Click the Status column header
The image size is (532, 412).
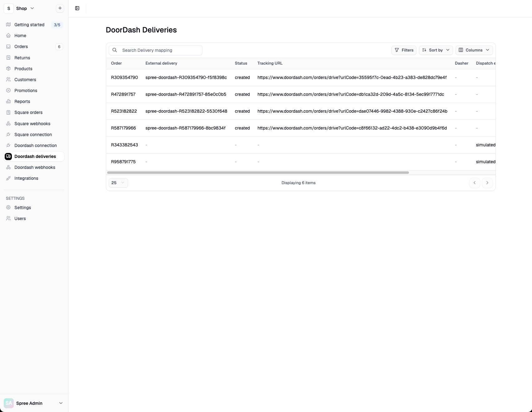[241, 63]
